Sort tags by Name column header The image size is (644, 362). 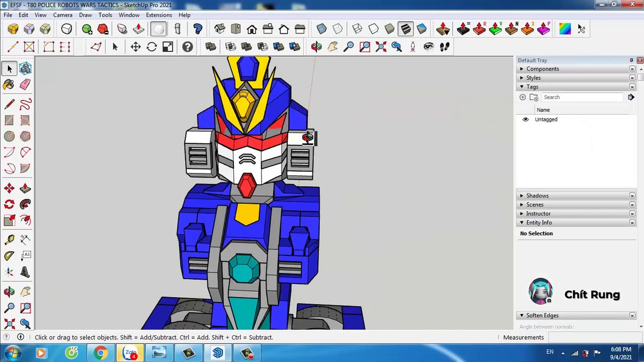tap(543, 110)
